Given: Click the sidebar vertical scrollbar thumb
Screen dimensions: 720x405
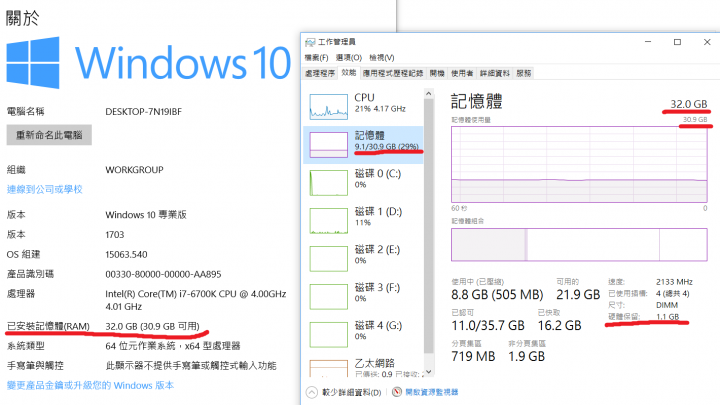Looking at the screenshot, I should pos(428,226).
